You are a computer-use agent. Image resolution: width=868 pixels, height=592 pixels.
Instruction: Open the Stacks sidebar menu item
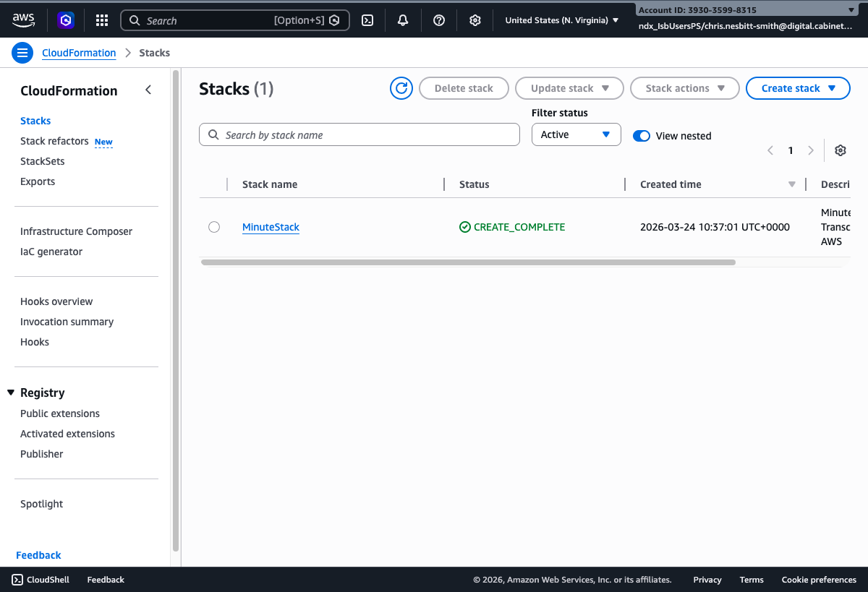tap(35, 120)
